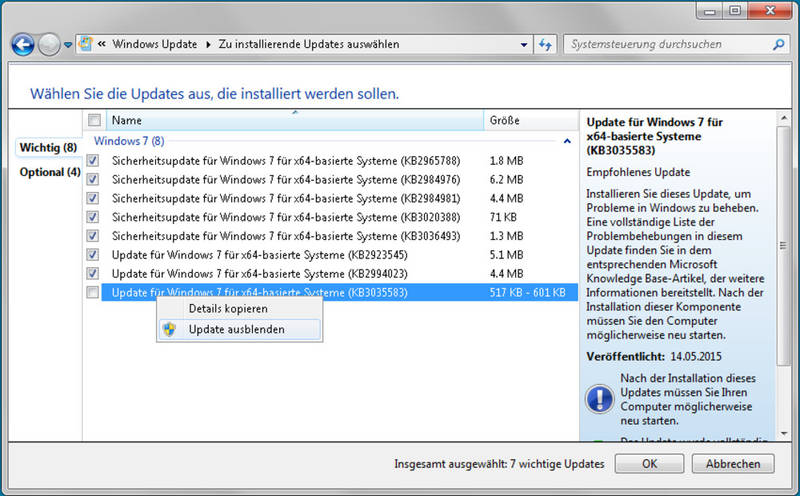
Task: Expand arrow after Windows Update breadcrumb
Action: [208, 44]
